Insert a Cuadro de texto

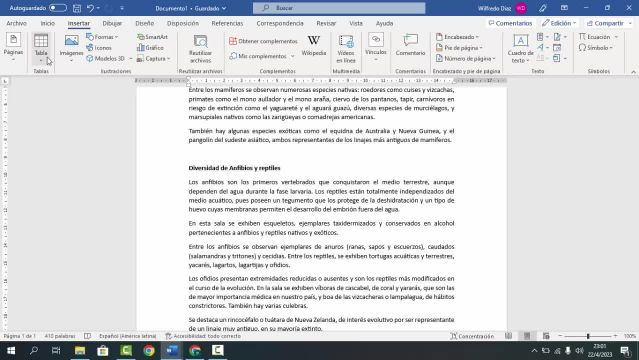(x=520, y=49)
